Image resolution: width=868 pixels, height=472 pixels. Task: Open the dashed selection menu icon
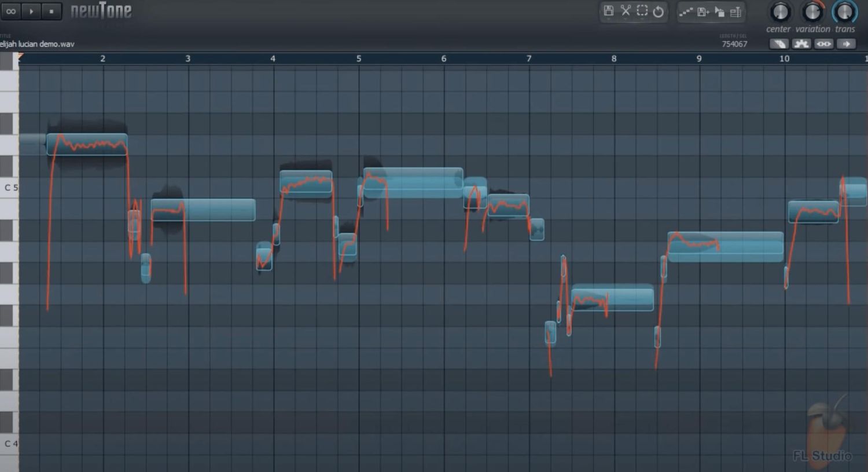(x=642, y=11)
